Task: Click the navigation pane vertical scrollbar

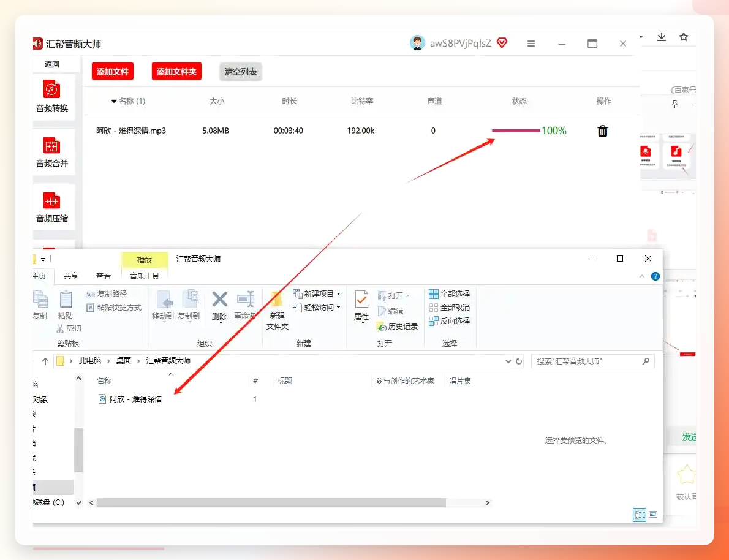Action: click(78, 450)
